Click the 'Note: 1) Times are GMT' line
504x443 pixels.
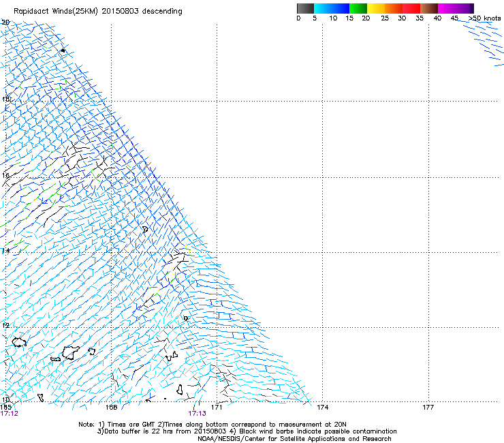(x=212, y=425)
